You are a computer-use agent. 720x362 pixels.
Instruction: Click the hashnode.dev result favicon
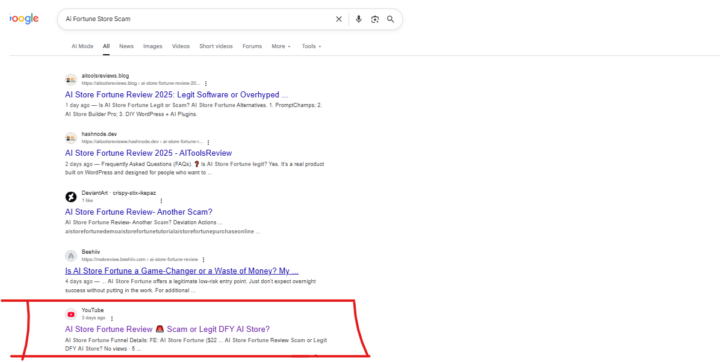[x=71, y=138]
